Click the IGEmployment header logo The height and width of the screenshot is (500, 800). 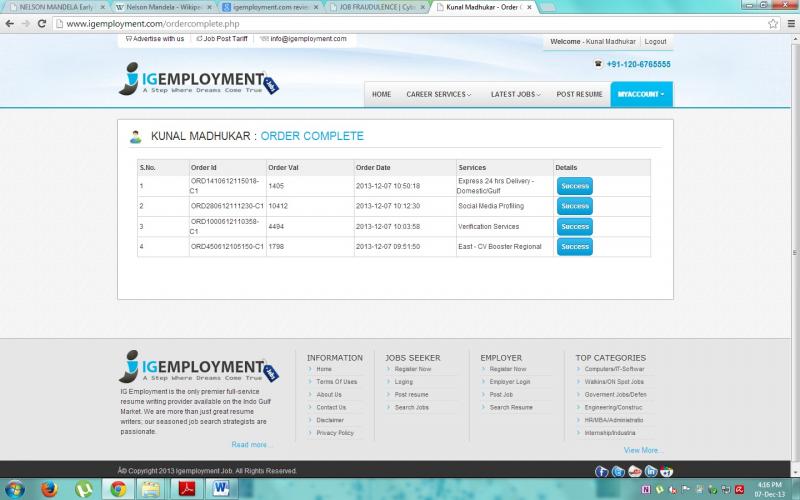tap(199, 79)
